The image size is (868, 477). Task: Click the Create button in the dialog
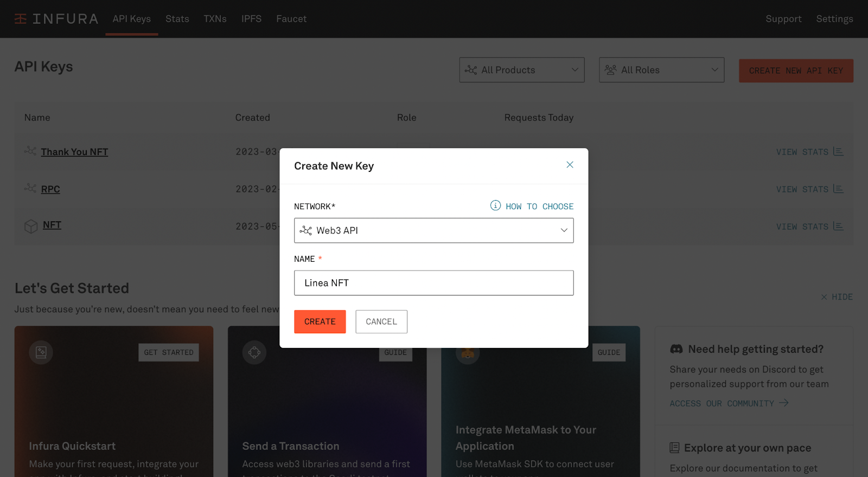[320, 321]
